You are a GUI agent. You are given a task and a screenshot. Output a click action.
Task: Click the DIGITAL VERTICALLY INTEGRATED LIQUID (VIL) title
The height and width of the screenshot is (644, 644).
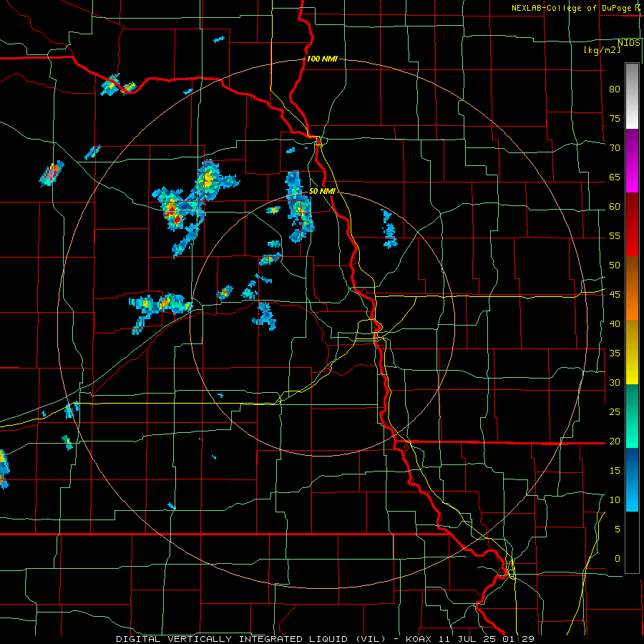coord(250,639)
